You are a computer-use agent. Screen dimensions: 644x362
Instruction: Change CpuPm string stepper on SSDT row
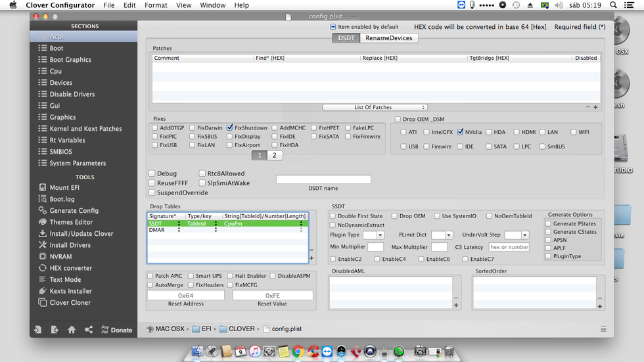pos(301,223)
